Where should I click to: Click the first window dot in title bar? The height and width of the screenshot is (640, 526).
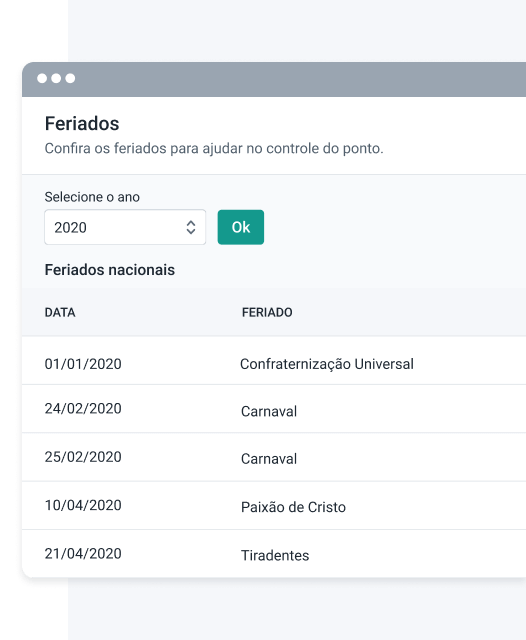tap(42, 78)
